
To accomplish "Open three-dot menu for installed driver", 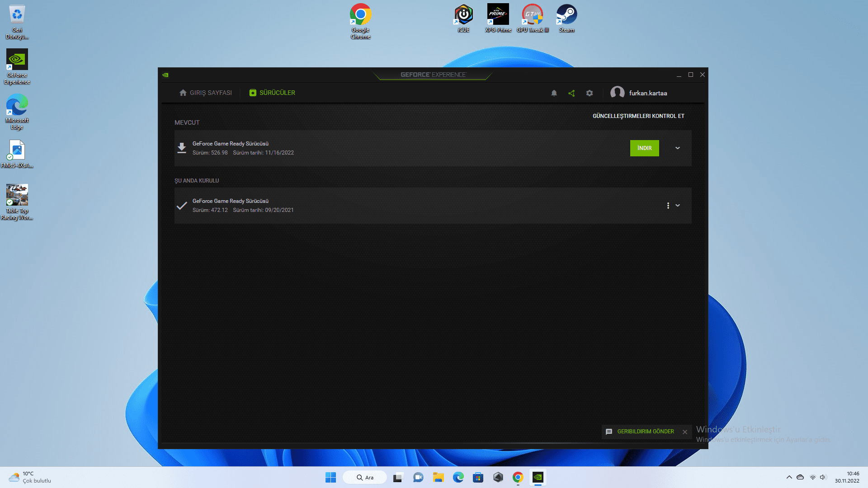I will point(668,206).
